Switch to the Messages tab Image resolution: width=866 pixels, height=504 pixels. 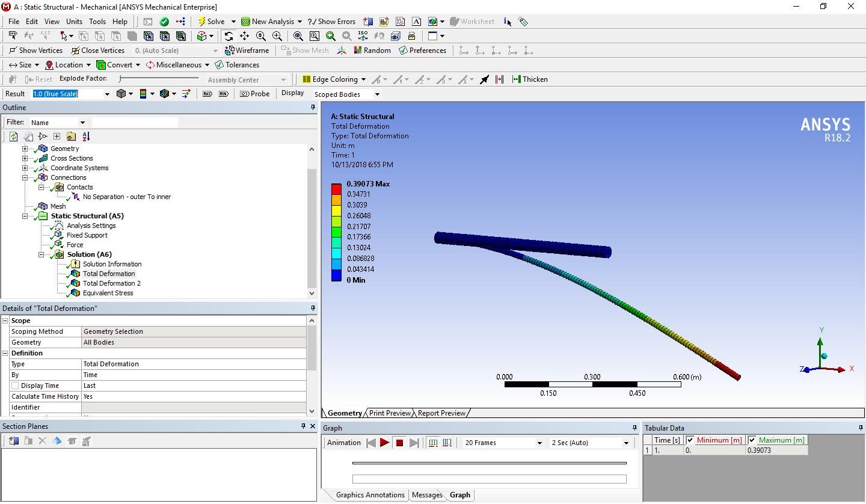coord(427,495)
